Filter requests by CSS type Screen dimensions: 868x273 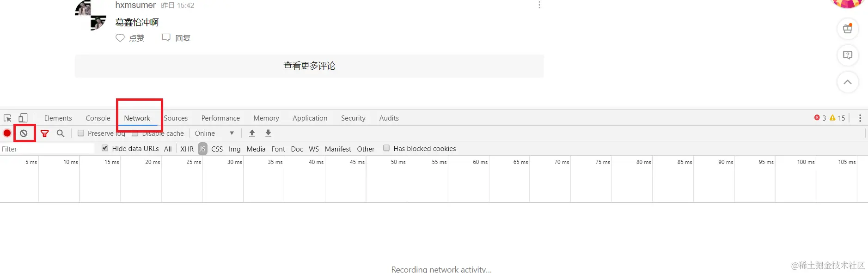pyautogui.click(x=217, y=149)
